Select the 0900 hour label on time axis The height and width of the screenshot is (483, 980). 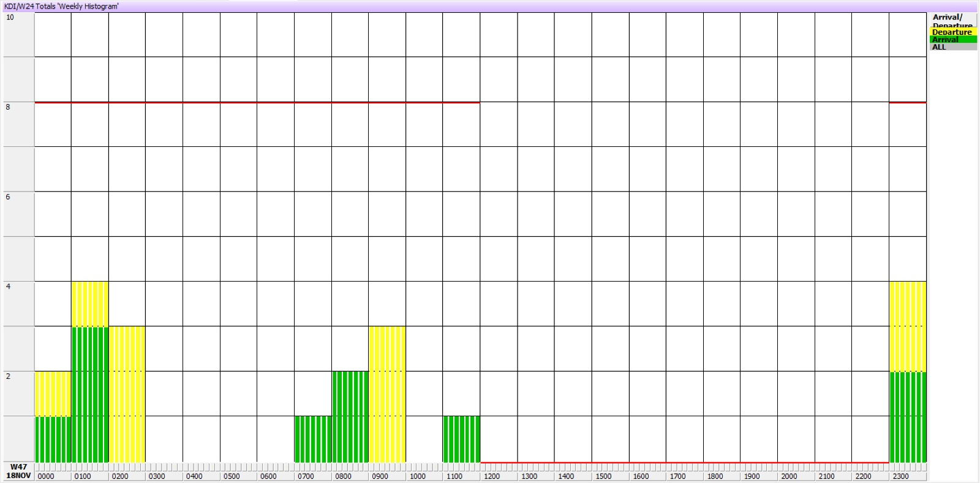[x=380, y=476]
